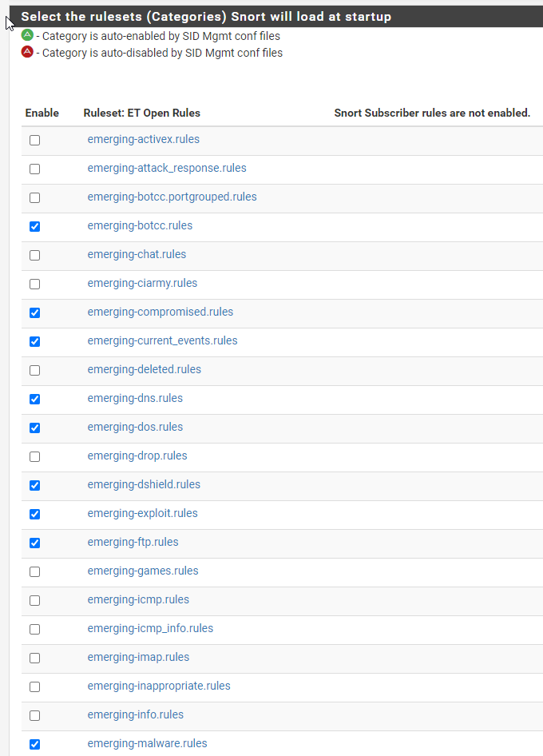Click the red auto-disabled legend icon
The width and height of the screenshot is (543, 756).
[x=27, y=52]
